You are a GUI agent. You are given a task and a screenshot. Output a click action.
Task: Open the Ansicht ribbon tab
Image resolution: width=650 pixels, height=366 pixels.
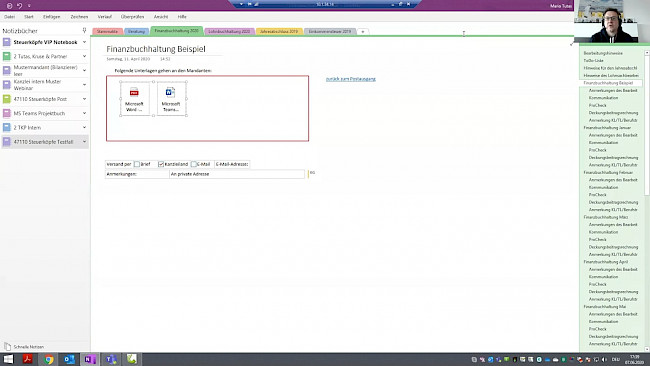click(161, 17)
